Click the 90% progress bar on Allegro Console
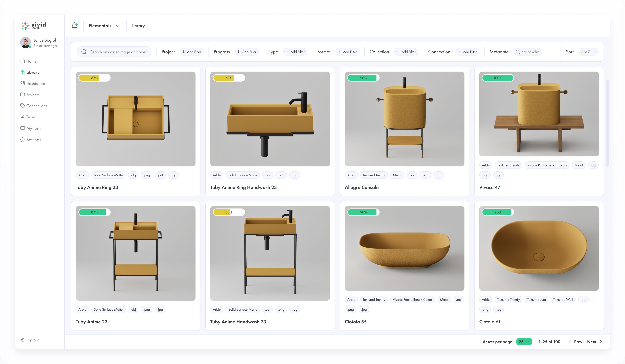625x364 pixels. [x=363, y=78]
